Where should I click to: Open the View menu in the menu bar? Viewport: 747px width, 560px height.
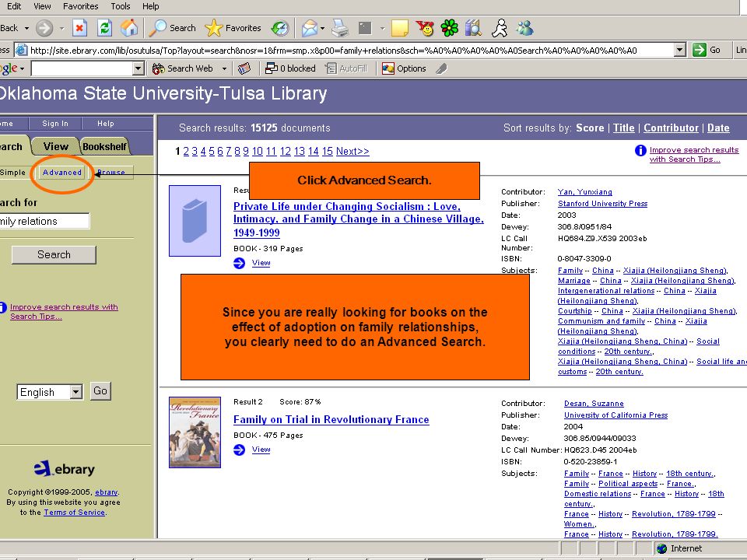[42, 6]
